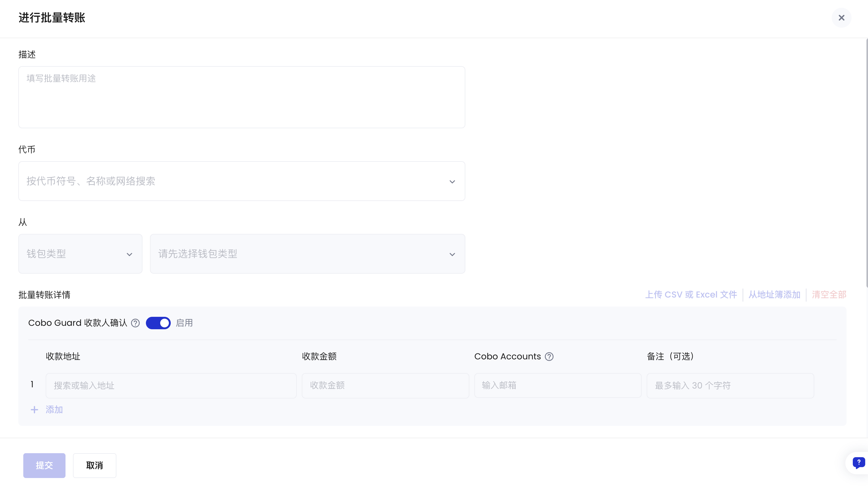Screen dimensions: 868x492
Task: Click the 添加 add row link
Action: (54, 410)
